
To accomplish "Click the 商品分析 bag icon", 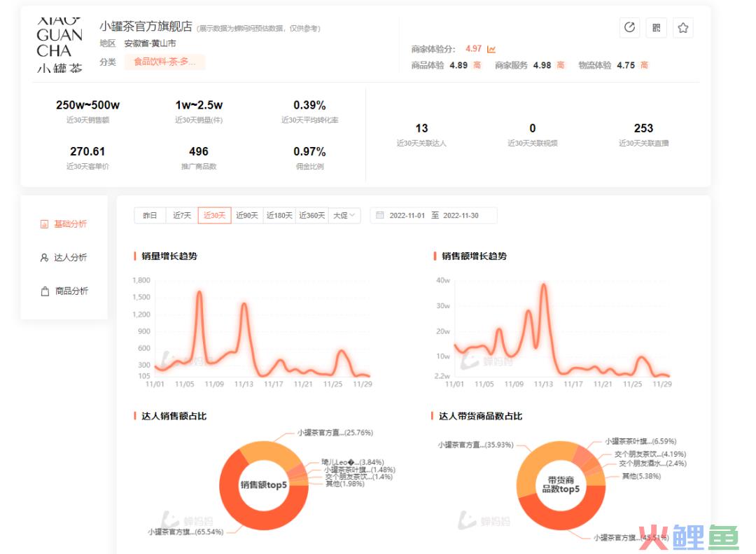I will [45, 291].
